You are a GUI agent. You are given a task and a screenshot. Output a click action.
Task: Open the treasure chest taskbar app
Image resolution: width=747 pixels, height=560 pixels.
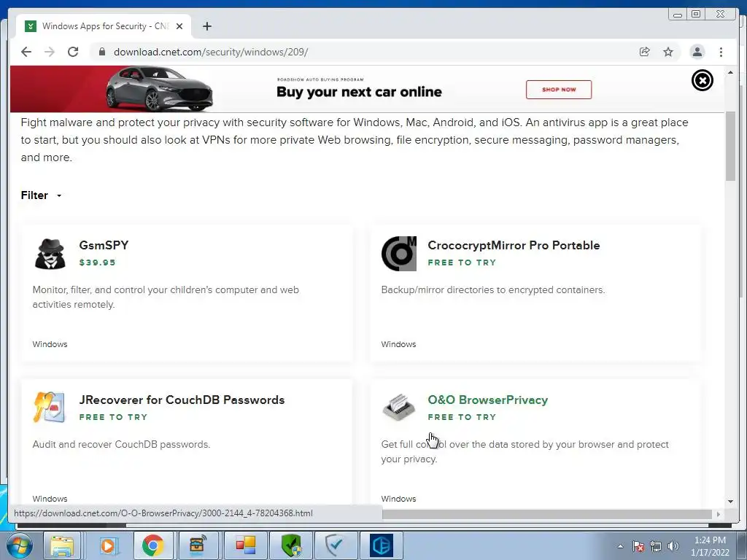click(198, 545)
